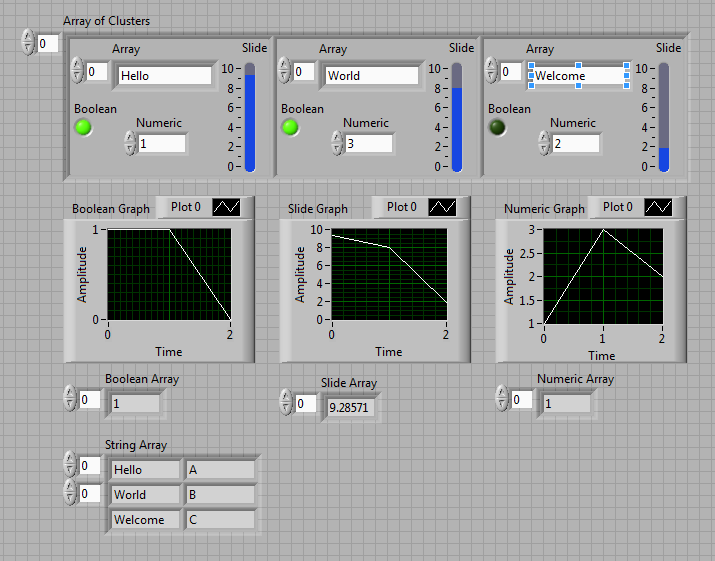Toggle the dark Boolean LED in the Welcome cluster
Image resolution: width=715 pixels, height=561 pixels.
(497, 127)
